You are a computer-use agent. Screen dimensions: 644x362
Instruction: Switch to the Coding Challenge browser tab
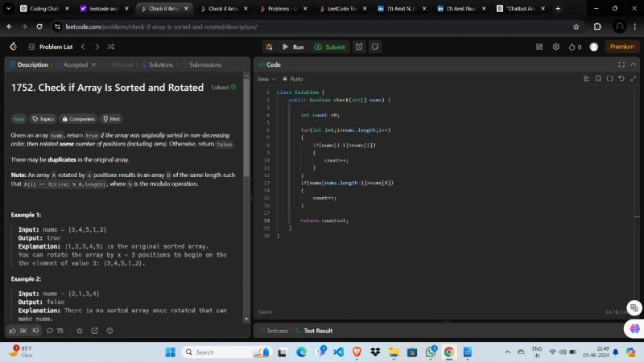tap(44, 8)
